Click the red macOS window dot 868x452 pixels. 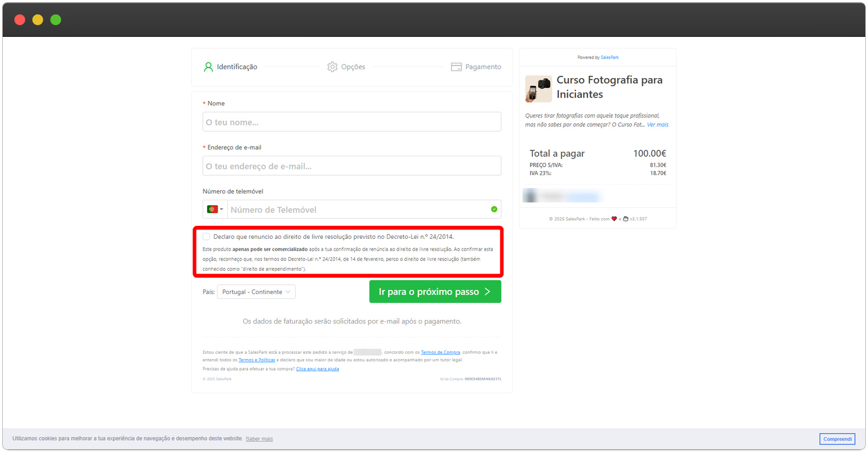point(20,20)
